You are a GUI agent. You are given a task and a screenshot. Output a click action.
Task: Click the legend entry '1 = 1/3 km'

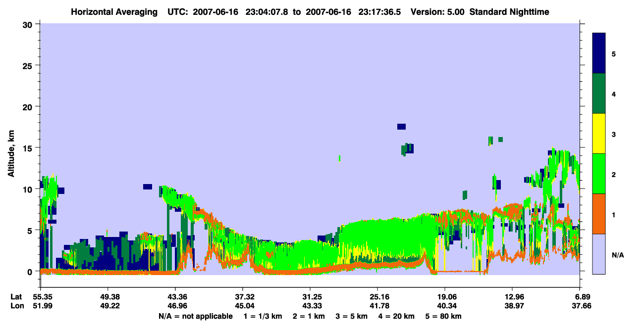tap(263, 316)
